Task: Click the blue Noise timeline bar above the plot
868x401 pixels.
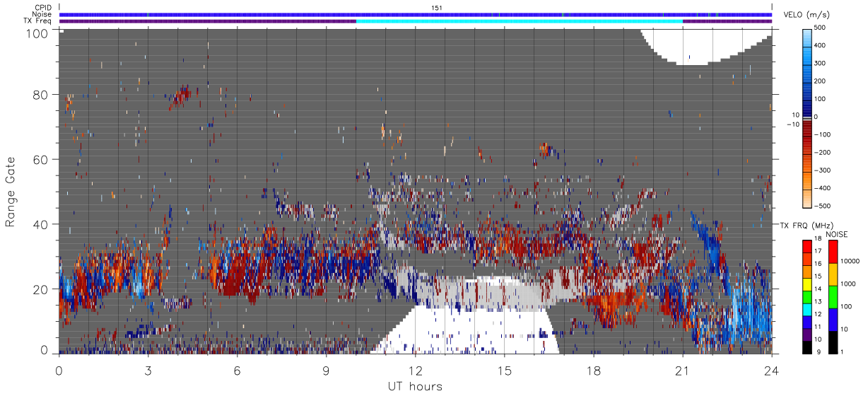Action: [416, 15]
